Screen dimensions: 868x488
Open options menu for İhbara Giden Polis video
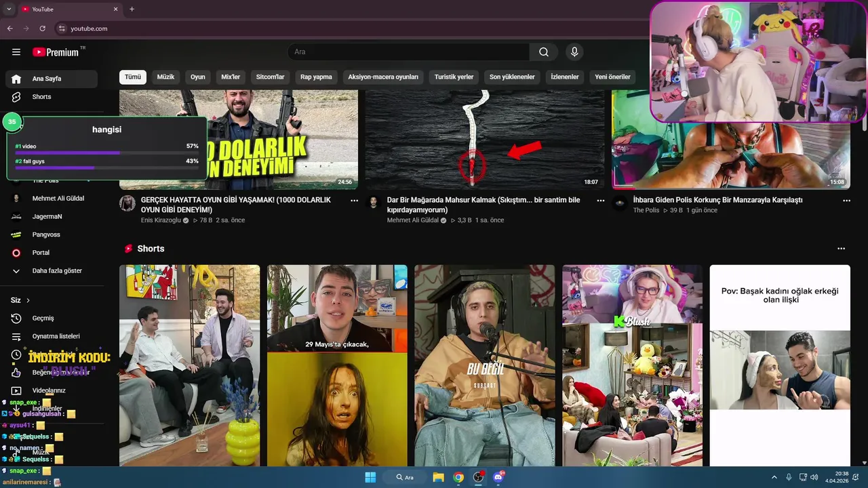pyautogui.click(x=846, y=201)
